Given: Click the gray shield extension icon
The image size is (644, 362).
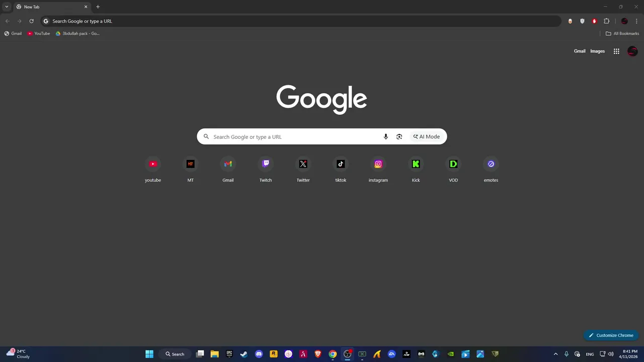Looking at the screenshot, I should 582,21.
